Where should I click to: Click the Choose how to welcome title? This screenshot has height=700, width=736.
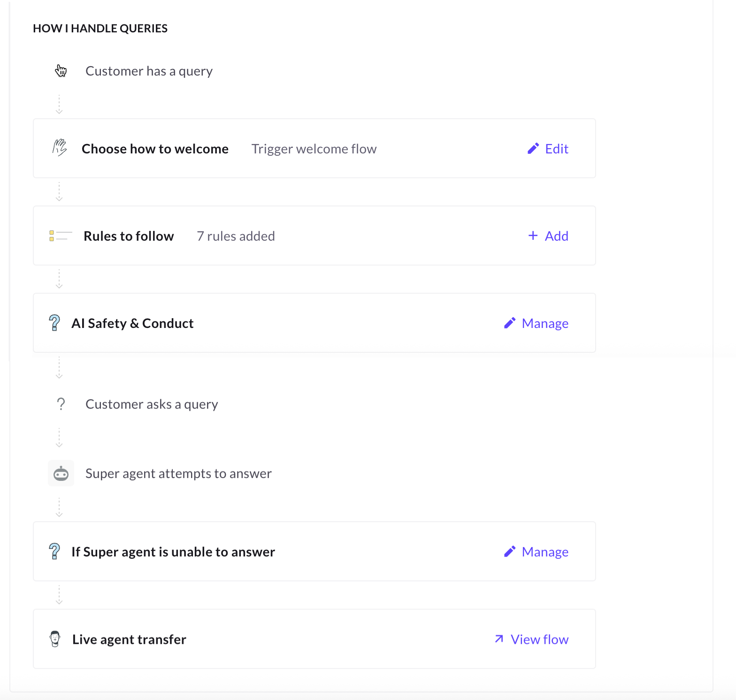(155, 149)
